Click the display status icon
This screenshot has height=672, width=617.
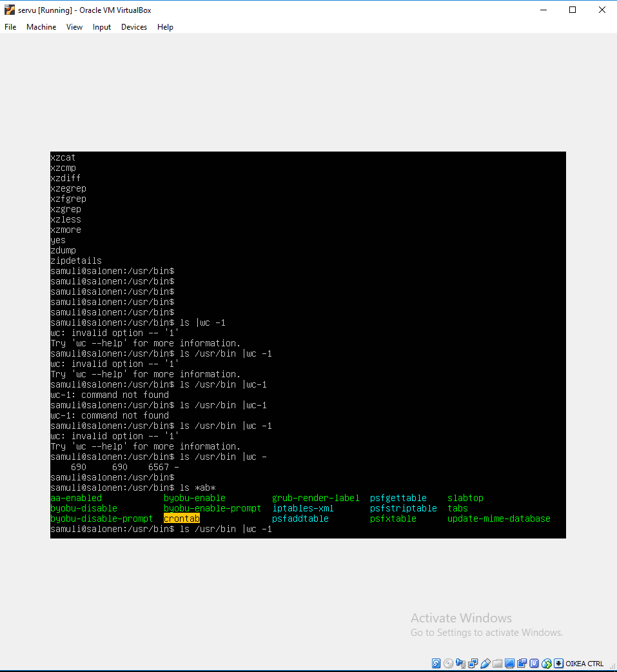[509, 663]
